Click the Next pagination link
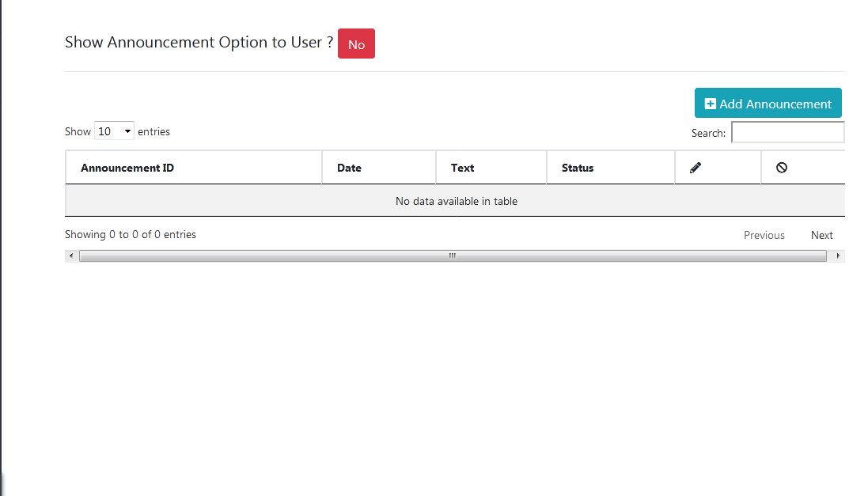This screenshot has width=868, height=496. click(821, 235)
